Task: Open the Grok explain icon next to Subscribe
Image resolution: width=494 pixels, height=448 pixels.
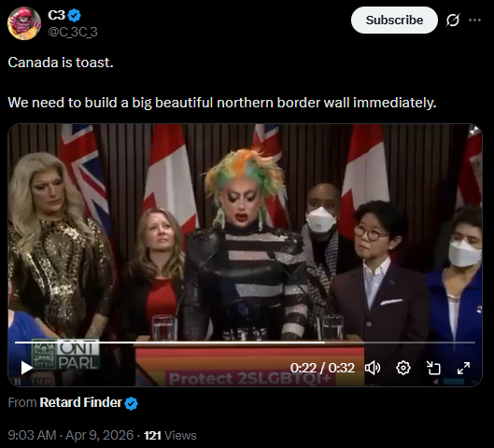Action: pos(453,21)
